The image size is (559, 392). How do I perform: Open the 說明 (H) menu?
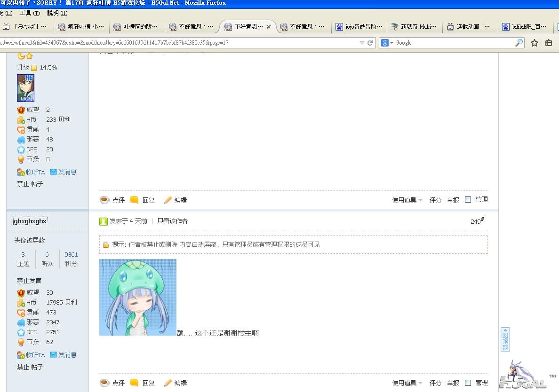[57, 13]
